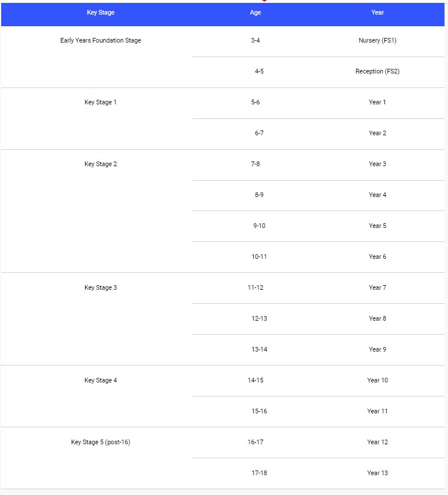Image resolution: width=448 pixels, height=495 pixels.
Task: Click the Key Stage 1 label
Action: click(x=100, y=103)
